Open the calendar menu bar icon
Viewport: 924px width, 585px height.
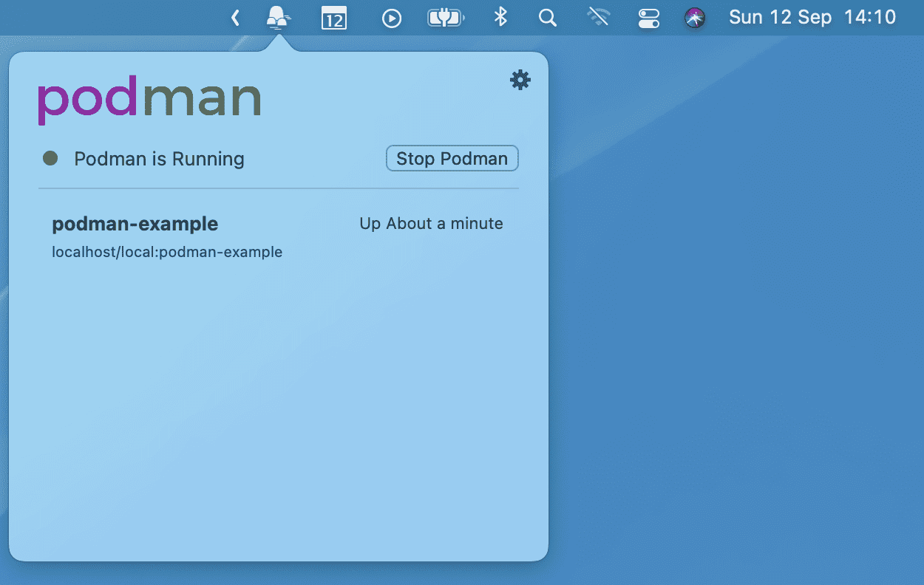point(334,18)
